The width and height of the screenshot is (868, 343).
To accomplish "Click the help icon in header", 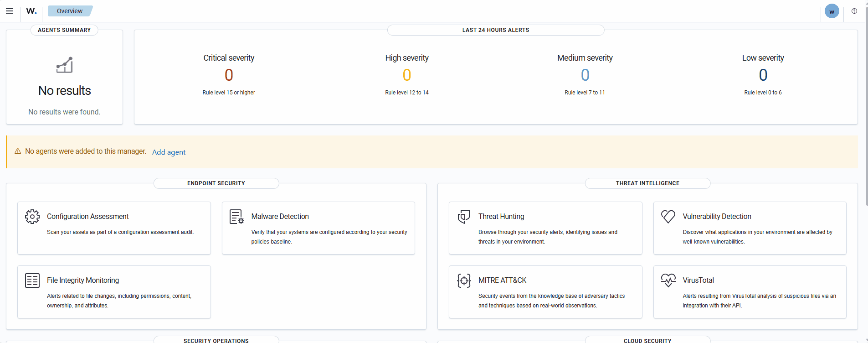I will tap(854, 11).
